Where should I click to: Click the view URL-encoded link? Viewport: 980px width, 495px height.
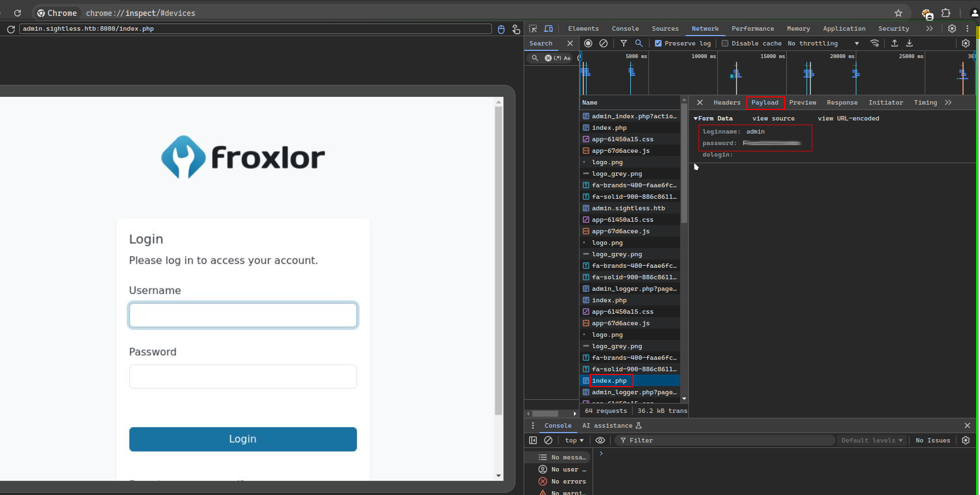click(848, 118)
